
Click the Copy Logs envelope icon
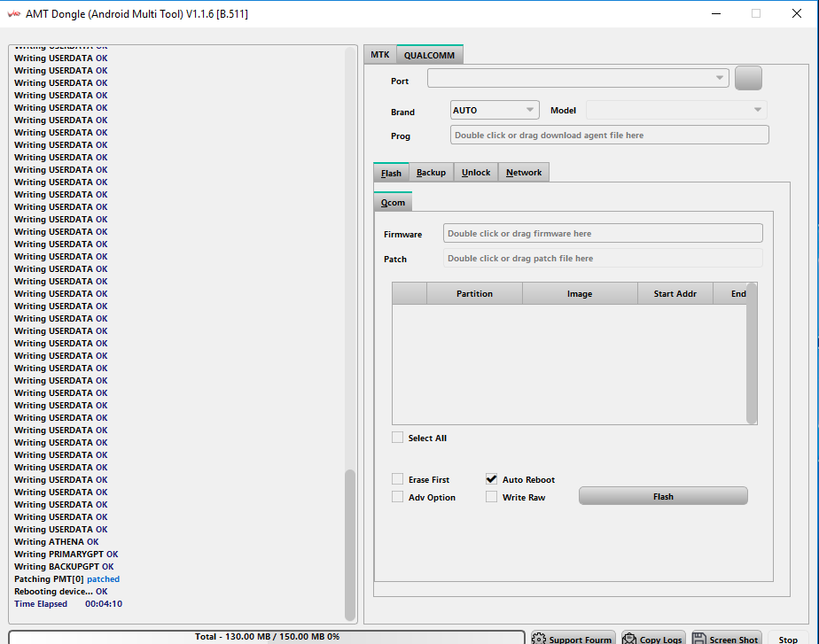629,639
